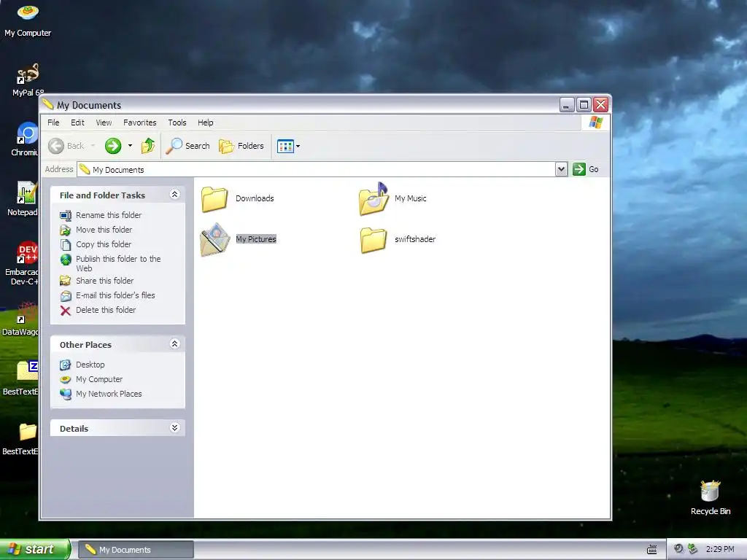Open the Views button menu
The height and width of the screenshot is (560, 747).
tap(288, 146)
